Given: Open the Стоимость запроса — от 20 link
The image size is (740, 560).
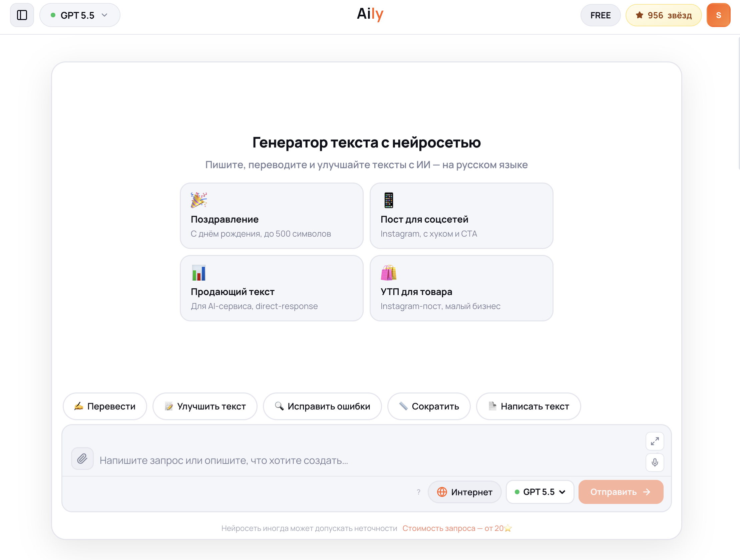Looking at the screenshot, I should [x=457, y=528].
